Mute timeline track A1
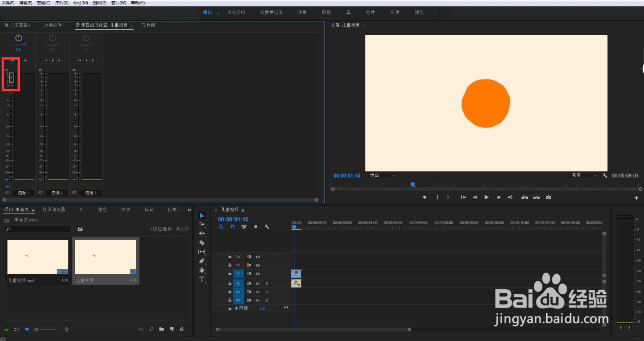Viewport: 644px width, 341px height. [x=258, y=283]
